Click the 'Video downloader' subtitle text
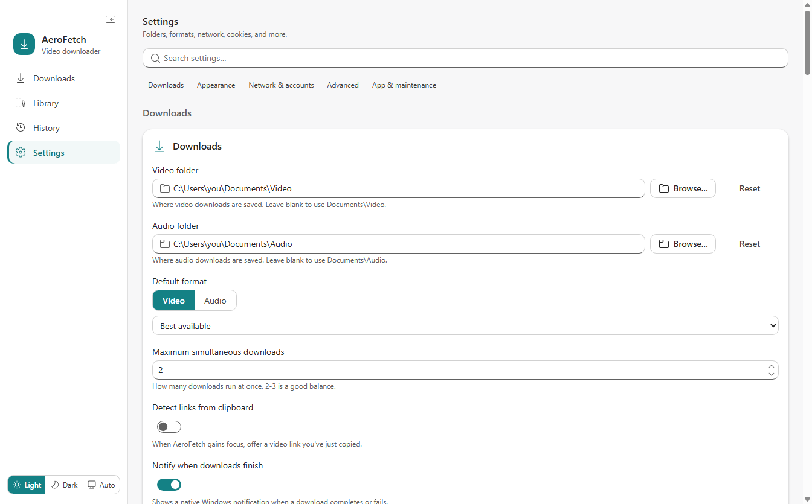This screenshot has height=504, width=812. click(71, 51)
